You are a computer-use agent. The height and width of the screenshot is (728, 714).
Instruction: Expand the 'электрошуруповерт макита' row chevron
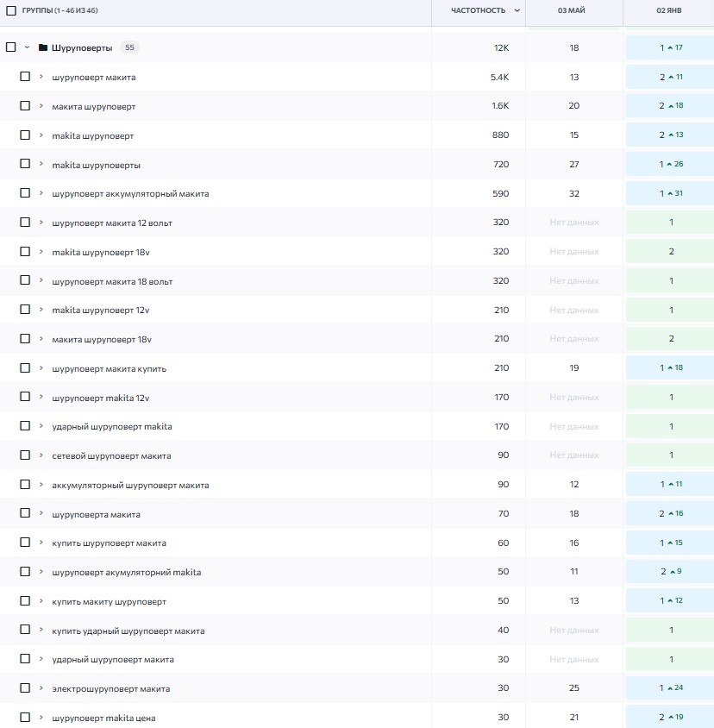pos(41,688)
